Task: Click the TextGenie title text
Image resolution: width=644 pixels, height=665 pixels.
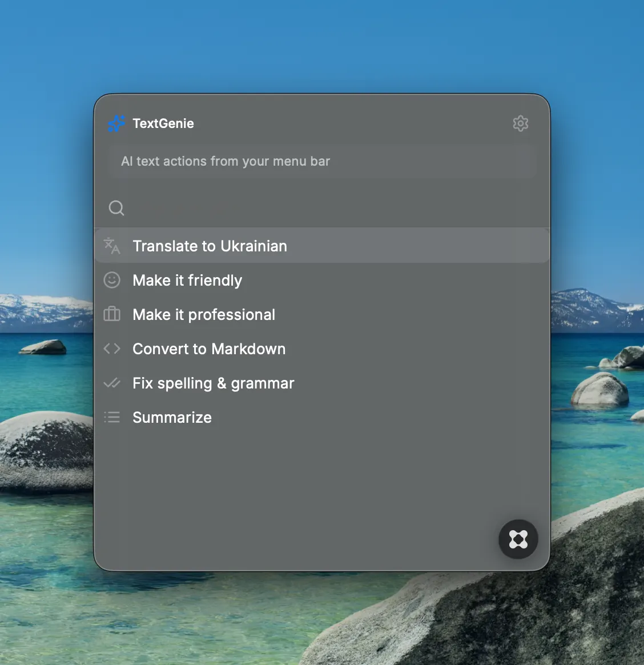Action: point(163,123)
